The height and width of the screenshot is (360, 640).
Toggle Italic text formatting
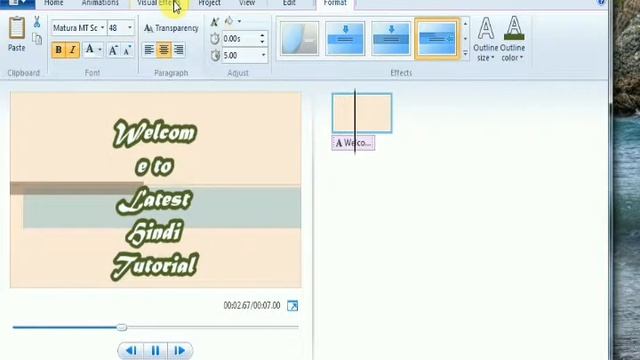(73, 50)
